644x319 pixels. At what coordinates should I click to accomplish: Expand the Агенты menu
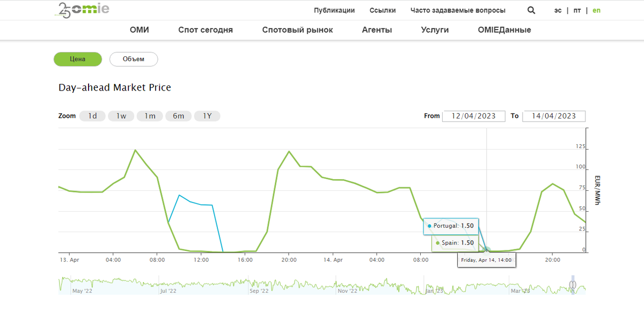coord(377,30)
